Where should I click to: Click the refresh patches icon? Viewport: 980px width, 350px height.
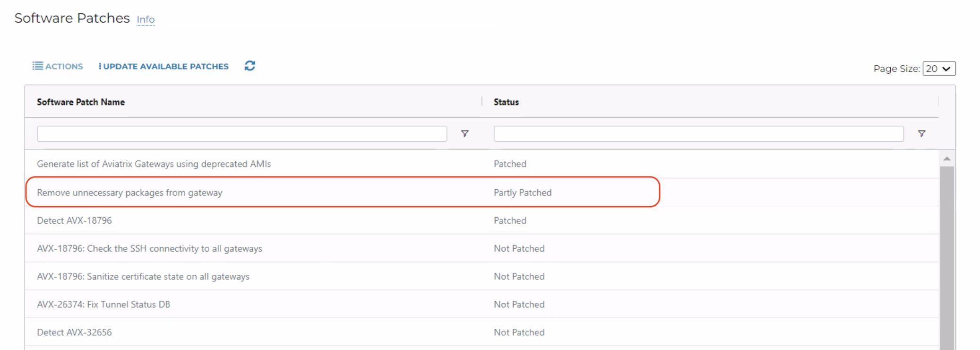point(250,66)
